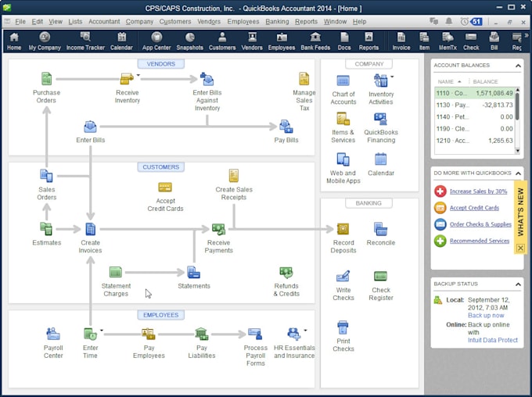
Task: Collapse Do More With QuickBooks panel
Action: click(518, 173)
